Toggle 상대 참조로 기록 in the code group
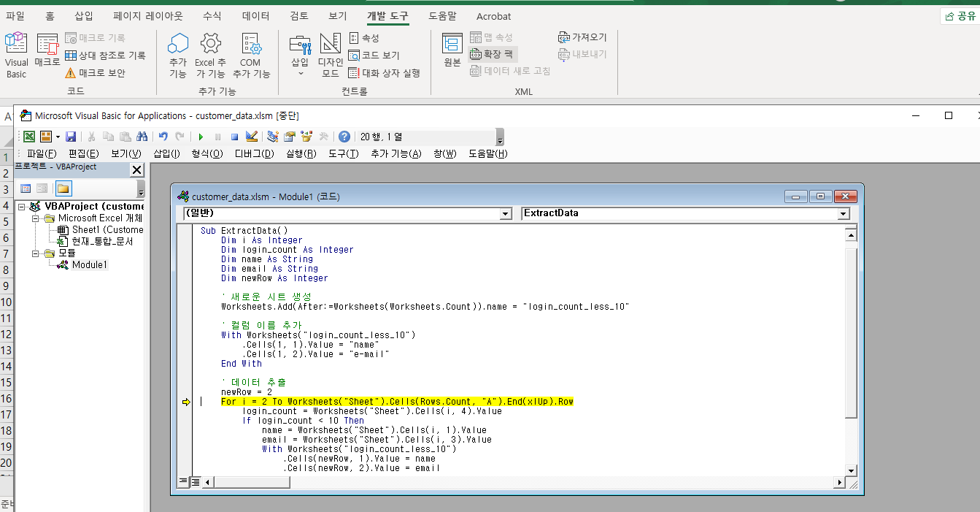The height and width of the screenshot is (512, 980). tap(105, 56)
